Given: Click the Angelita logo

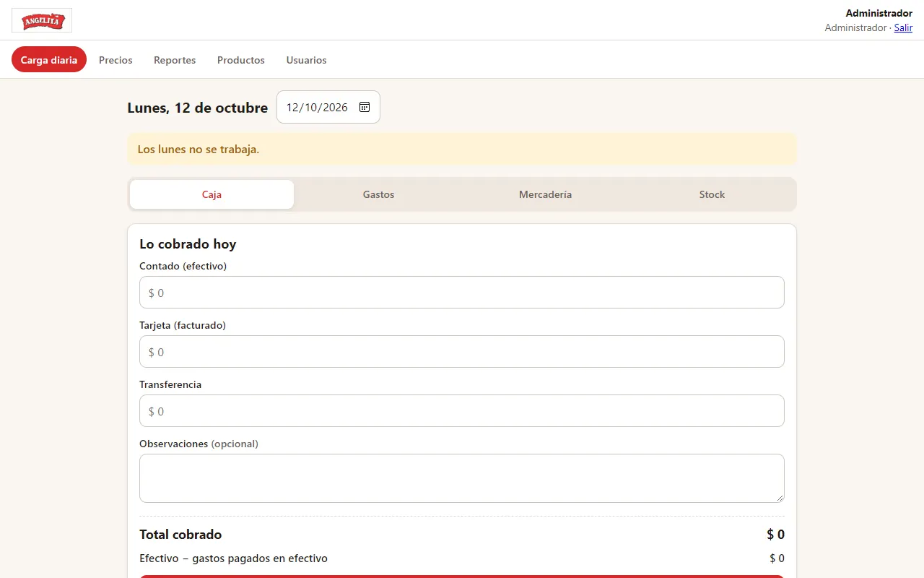Looking at the screenshot, I should point(42,20).
